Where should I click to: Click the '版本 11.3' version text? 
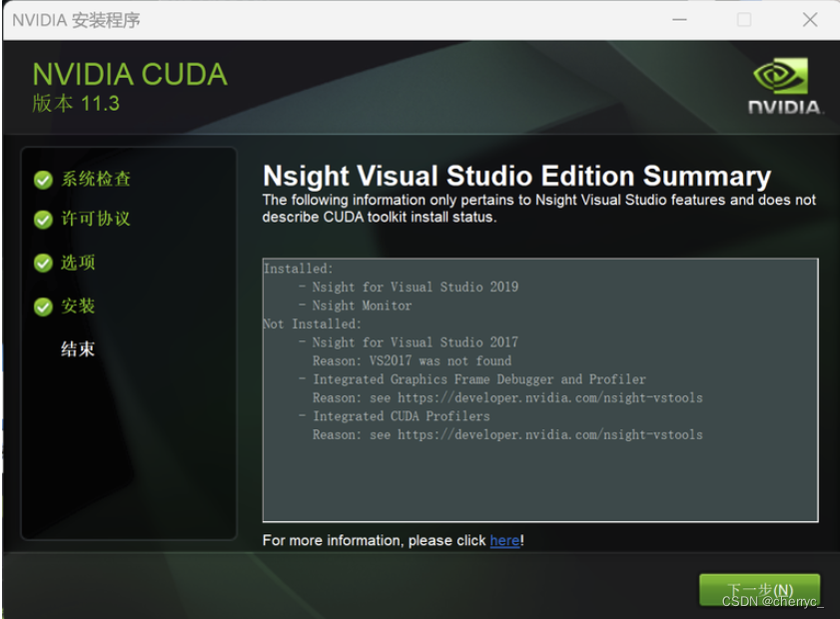pyautogui.click(x=76, y=104)
